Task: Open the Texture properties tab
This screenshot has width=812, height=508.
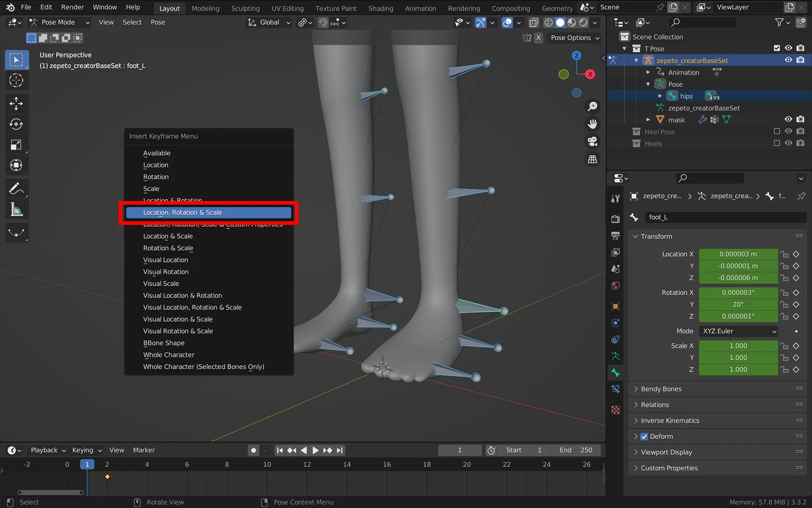Action: pyautogui.click(x=615, y=410)
